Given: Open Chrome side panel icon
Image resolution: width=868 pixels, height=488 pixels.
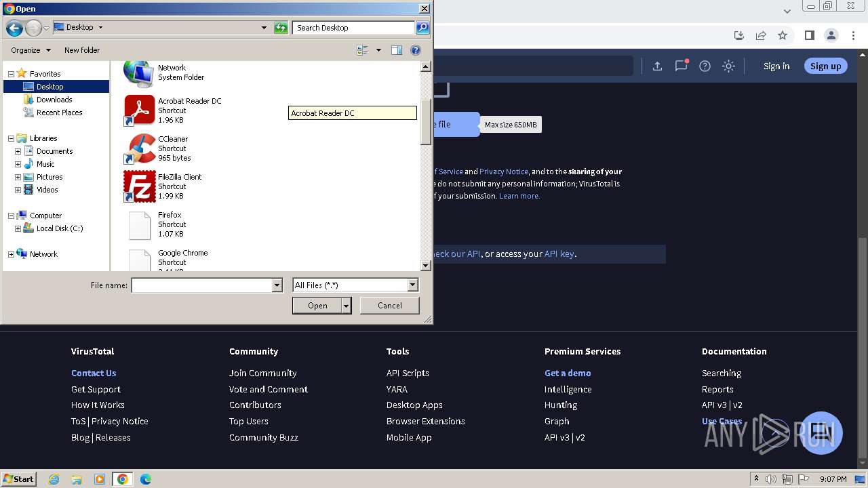Looking at the screenshot, I should point(809,35).
